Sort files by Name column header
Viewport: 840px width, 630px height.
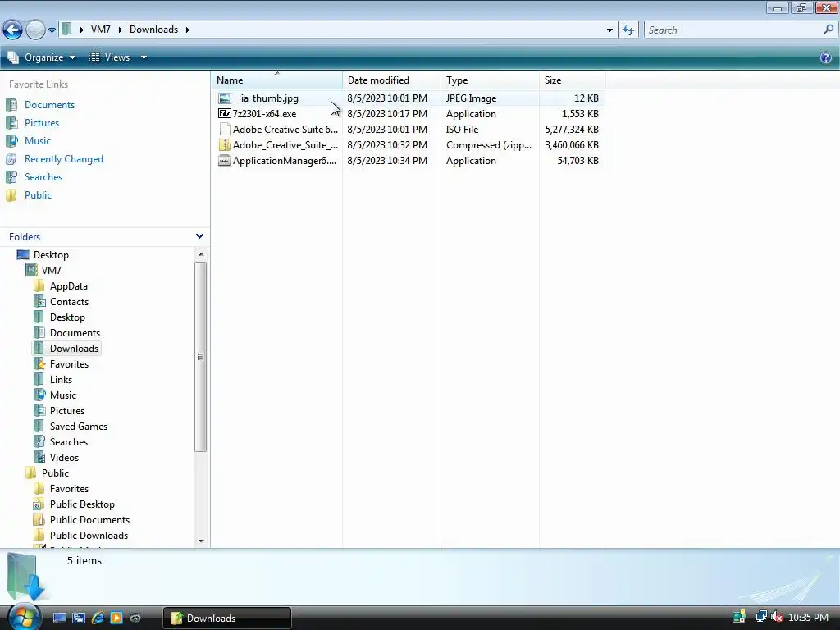[277, 80]
